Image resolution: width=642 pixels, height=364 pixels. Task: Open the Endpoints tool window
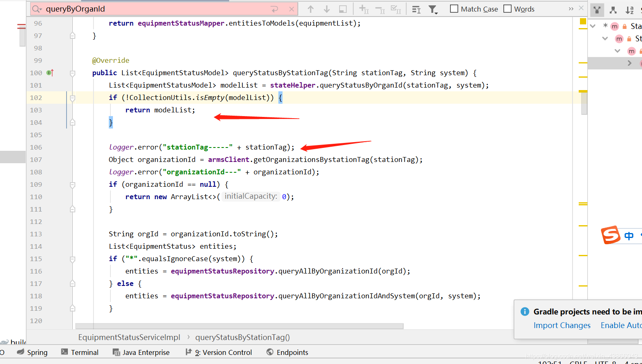pos(287,352)
